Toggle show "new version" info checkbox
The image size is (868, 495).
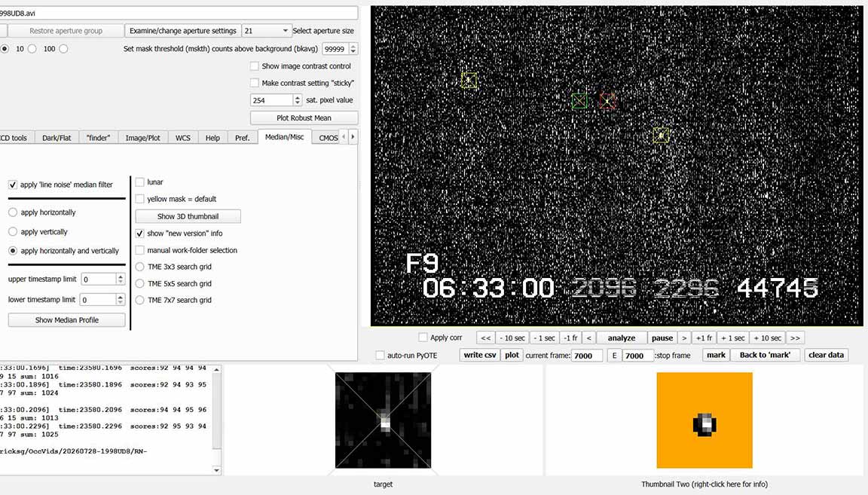pyautogui.click(x=140, y=234)
